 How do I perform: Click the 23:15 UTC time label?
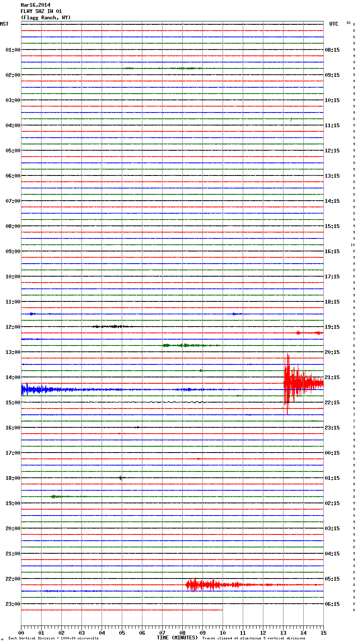[332, 428]
